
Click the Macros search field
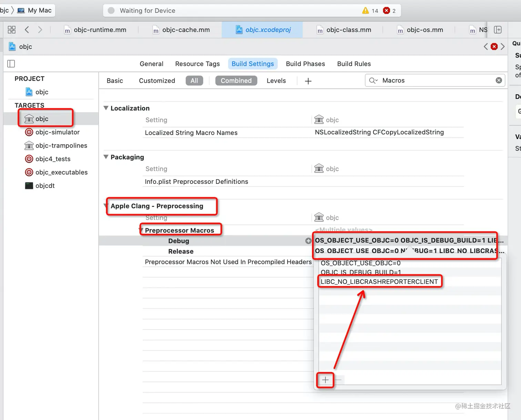(435, 80)
